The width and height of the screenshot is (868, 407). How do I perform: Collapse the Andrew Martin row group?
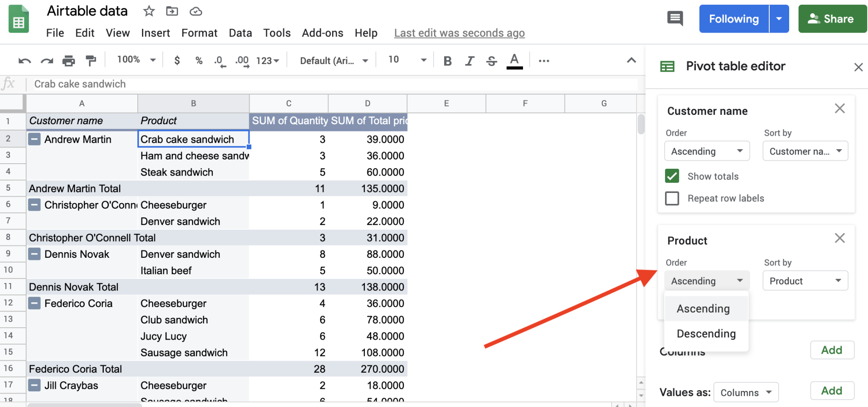(34, 139)
